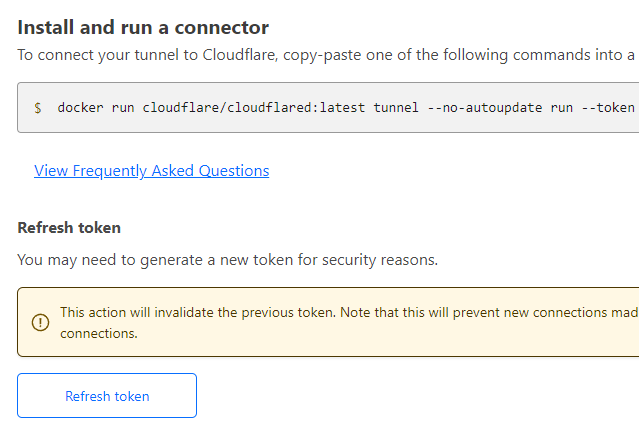Click the "--no-autoupdate" flag in the command
This screenshot has width=639, height=434.
coord(485,108)
